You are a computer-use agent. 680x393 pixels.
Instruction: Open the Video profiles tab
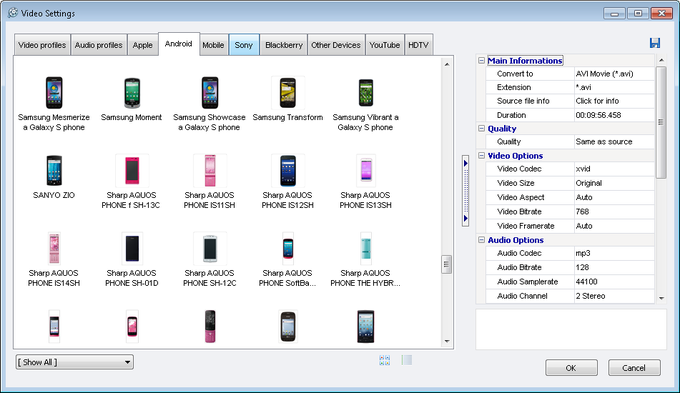[x=42, y=45]
